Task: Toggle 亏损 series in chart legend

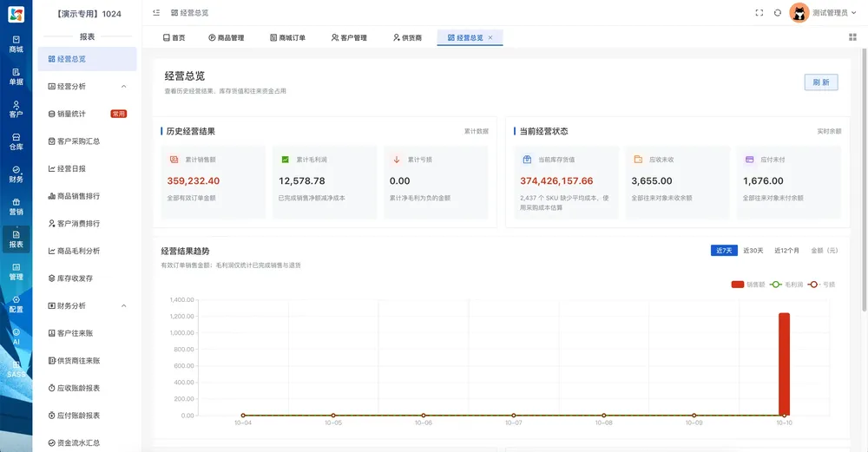Action: pos(821,285)
